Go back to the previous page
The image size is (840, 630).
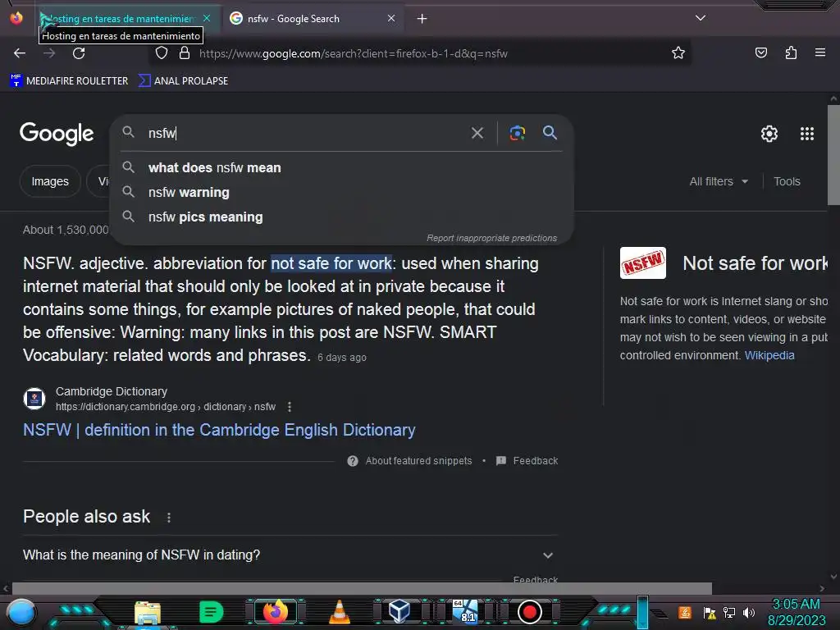tap(20, 53)
